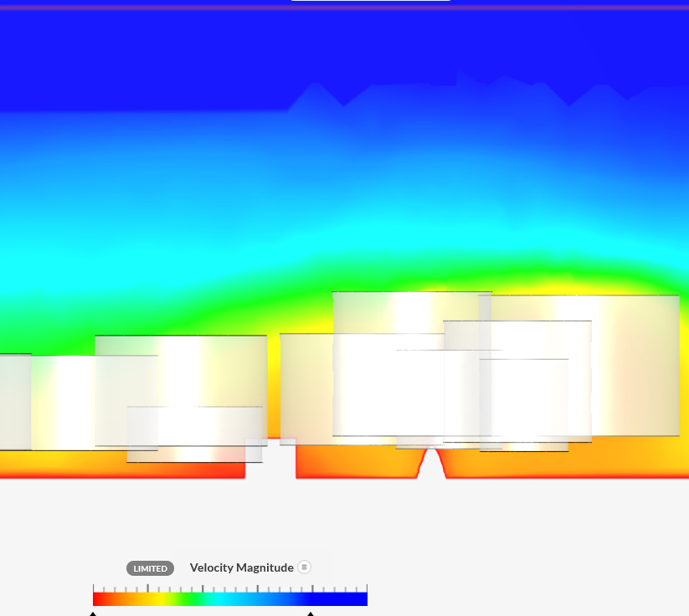The height and width of the screenshot is (616, 689).
Task: Click the LIMITED badge
Action: click(150, 568)
